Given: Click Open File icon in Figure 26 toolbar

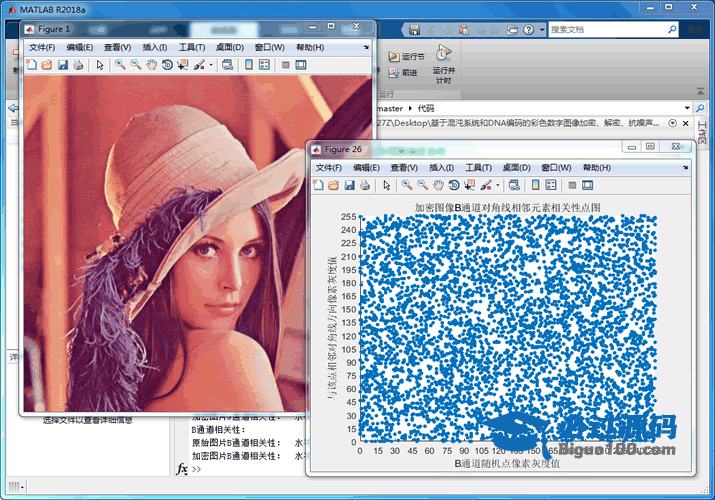Looking at the screenshot, I should [333, 185].
